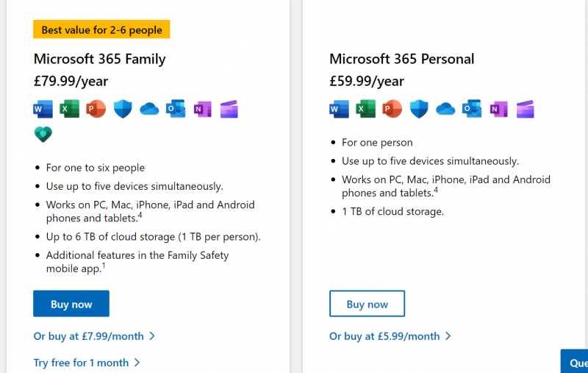Click the Excel icon under Microsoft 365 Personal

(x=365, y=109)
